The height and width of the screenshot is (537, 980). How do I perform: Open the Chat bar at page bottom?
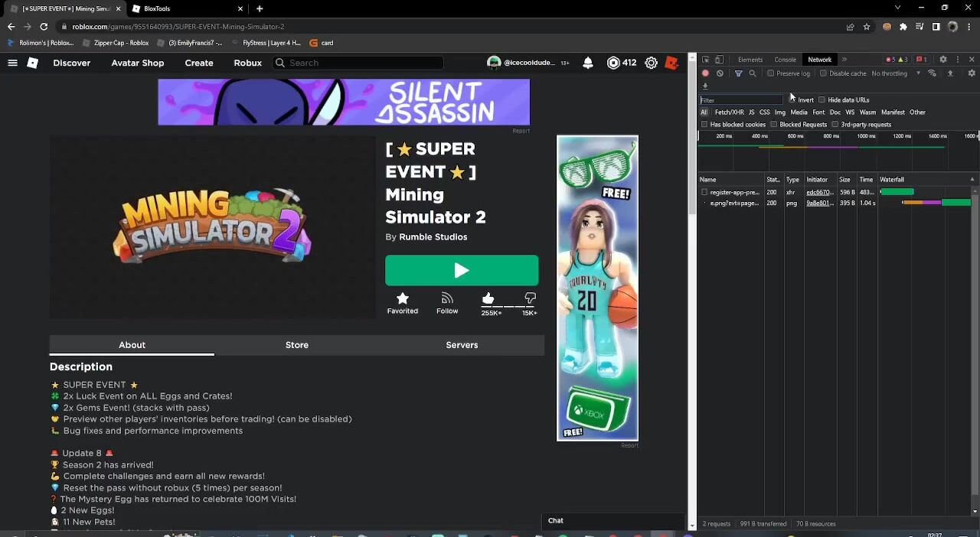point(614,521)
